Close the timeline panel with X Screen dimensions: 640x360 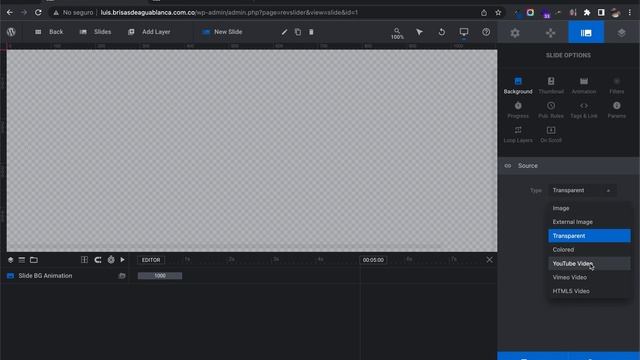click(x=489, y=260)
